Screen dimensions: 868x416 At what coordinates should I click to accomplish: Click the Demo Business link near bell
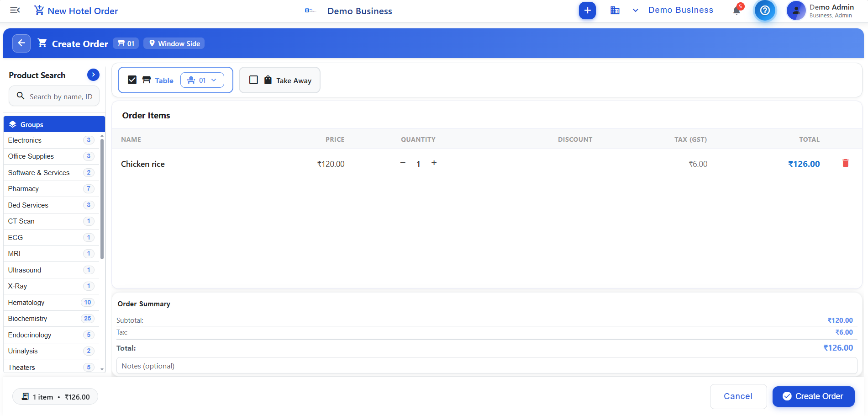click(680, 10)
